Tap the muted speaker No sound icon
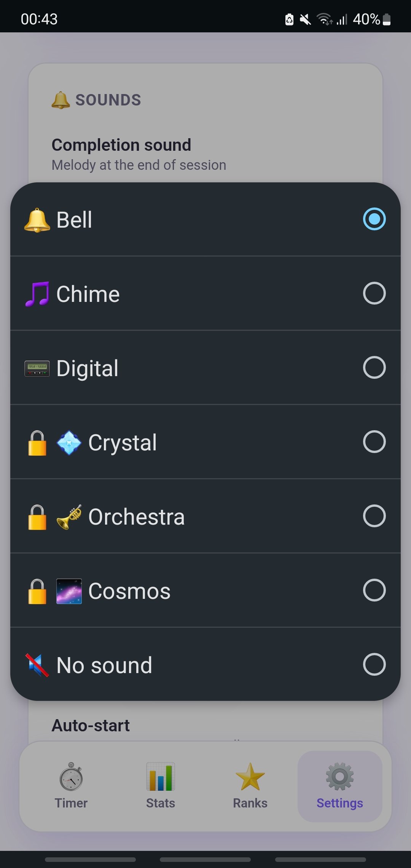Image resolution: width=411 pixels, height=868 pixels. (x=37, y=665)
